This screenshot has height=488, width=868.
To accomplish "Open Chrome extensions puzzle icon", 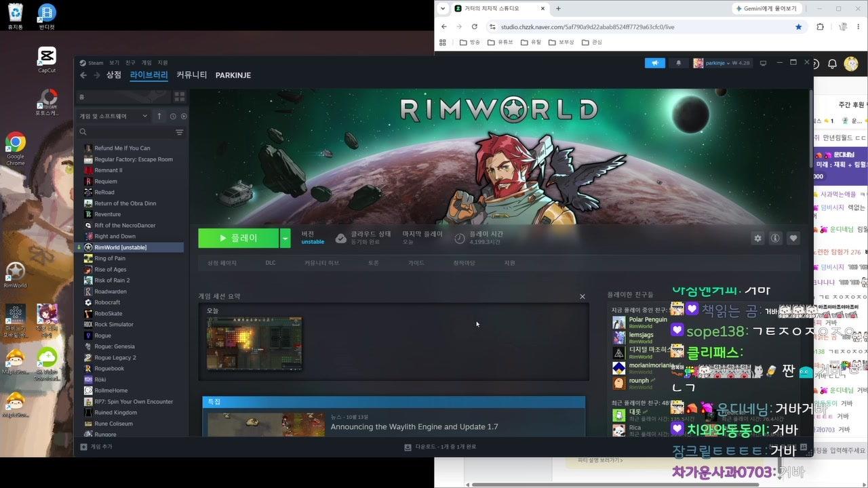I will pos(820,26).
